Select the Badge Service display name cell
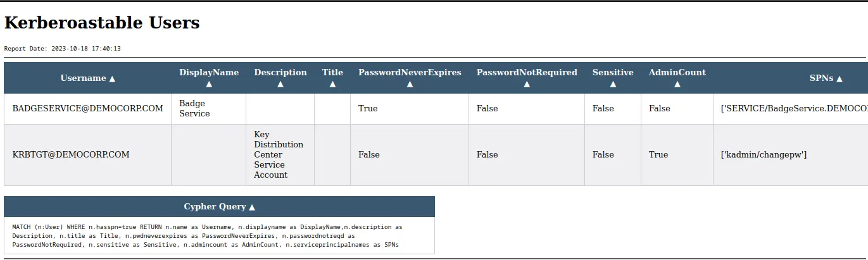Viewport: 868px width, 260px height. tap(194, 108)
